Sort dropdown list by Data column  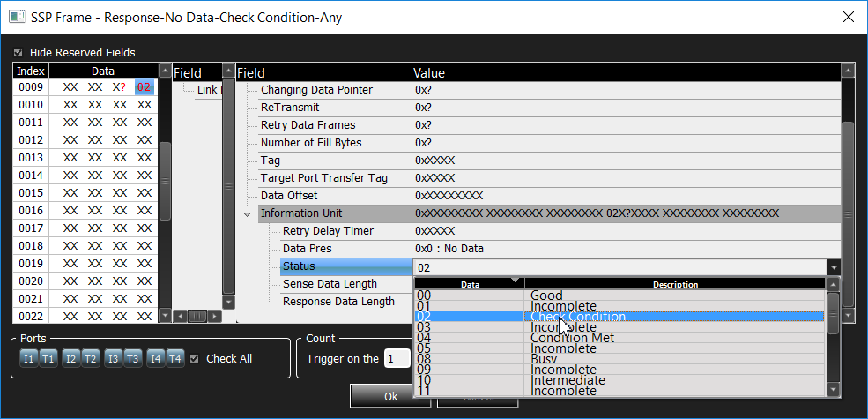tap(470, 284)
